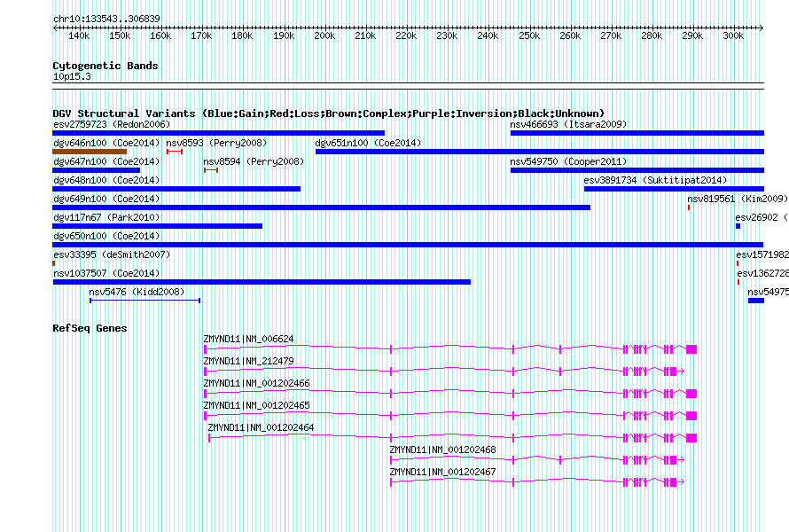This screenshot has height=532, width=789.
Task: Click the 'esv2759723 (Redon2006)' label
Action: (112, 124)
